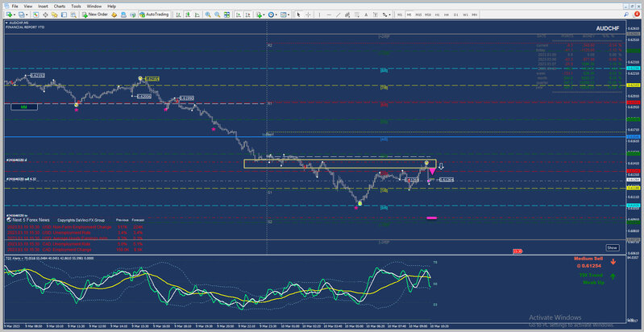Expand the periodicity clock dropdown arrow
The image size is (644, 332).
tap(276, 15)
